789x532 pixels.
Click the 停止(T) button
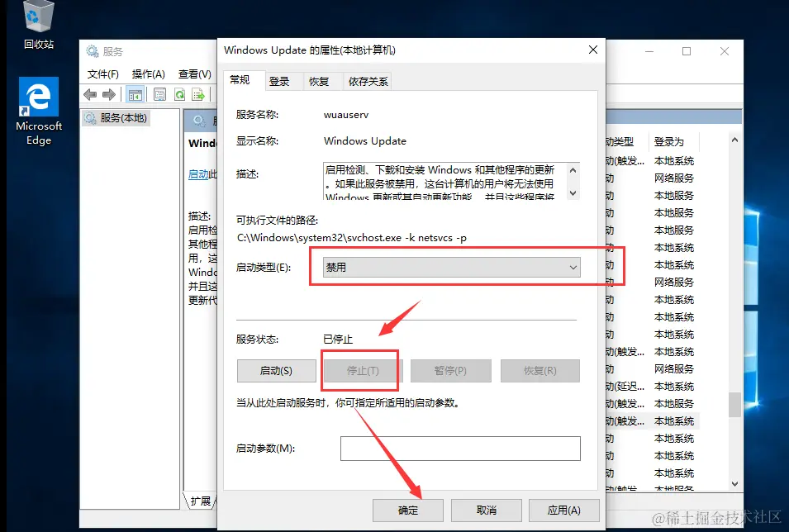pyautogui.click(x=363, y=371)
